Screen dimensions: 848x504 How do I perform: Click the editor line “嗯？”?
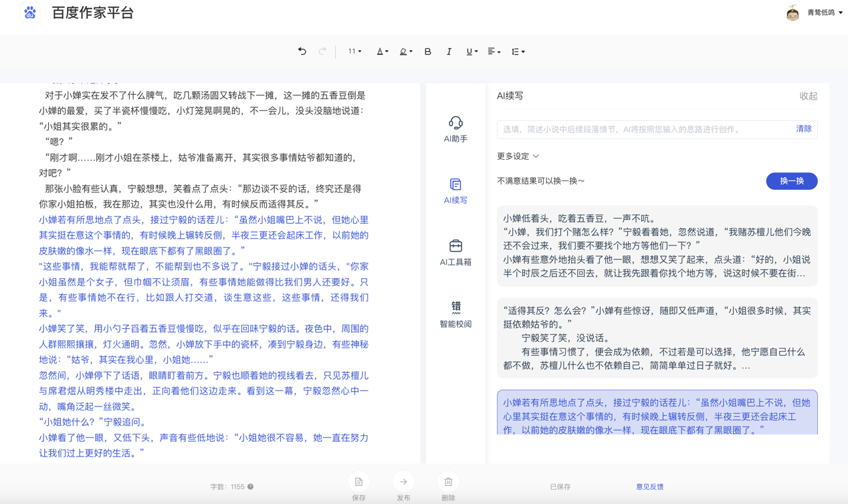(58, 142)
